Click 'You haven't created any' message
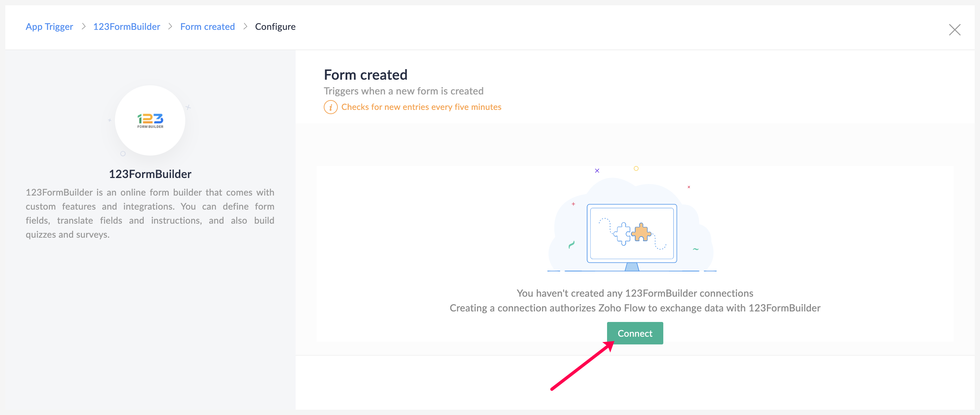The width and height of the screenshot is (980, 415). click(634, 293)
